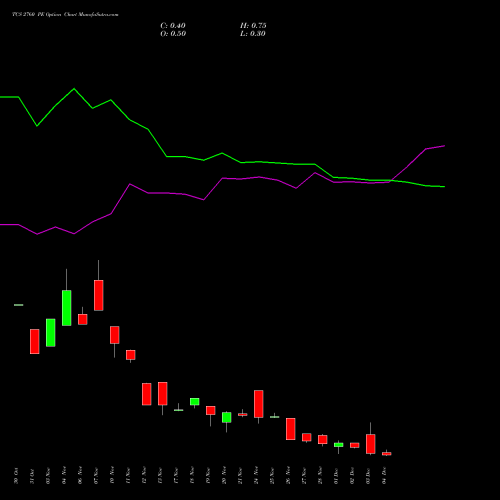Select the 04 Nov date label
The image size is (500, 500).
[64, 476]
